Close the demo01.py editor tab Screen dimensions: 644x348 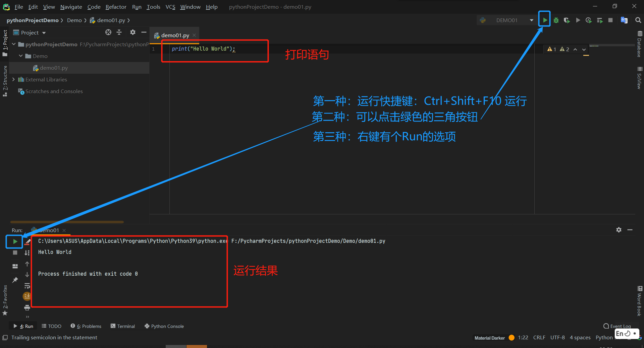[x=194, y=35]
